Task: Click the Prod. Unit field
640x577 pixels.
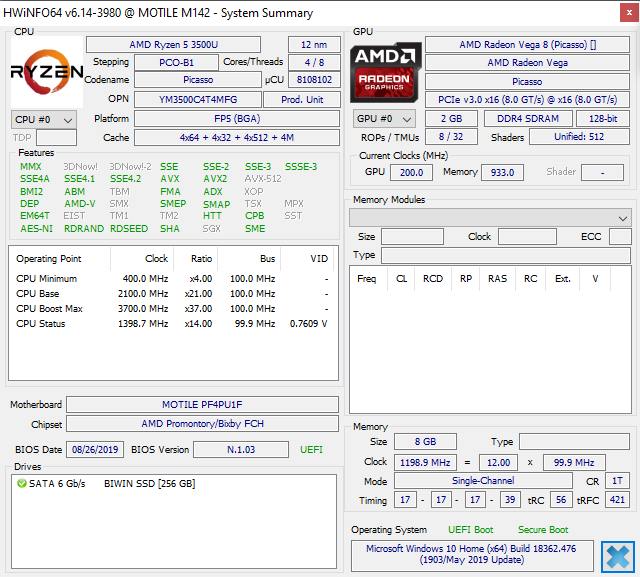Action: coord(302,99)
